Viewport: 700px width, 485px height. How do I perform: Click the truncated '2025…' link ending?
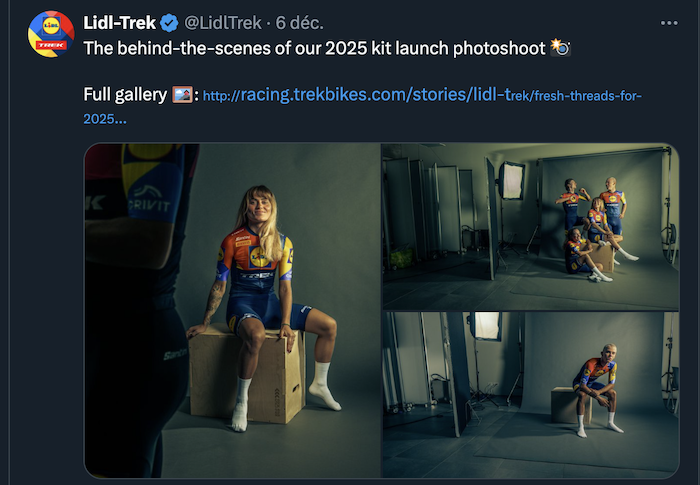pyautogui.click(x=105, y=118)
